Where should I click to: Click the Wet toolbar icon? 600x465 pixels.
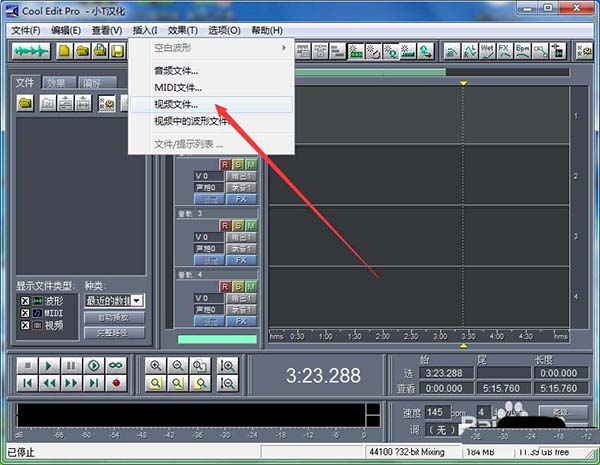(487, 51)
